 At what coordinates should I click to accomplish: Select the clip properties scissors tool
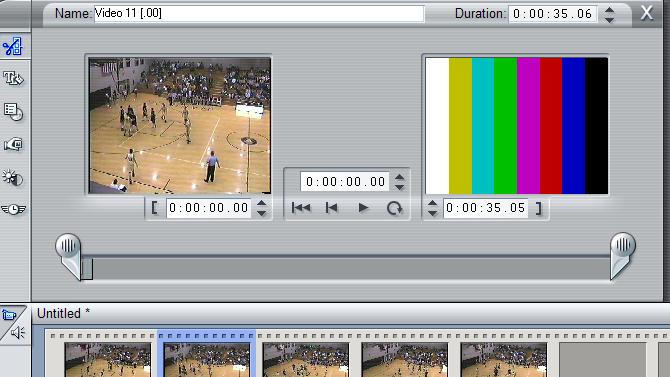click(13, 46)
